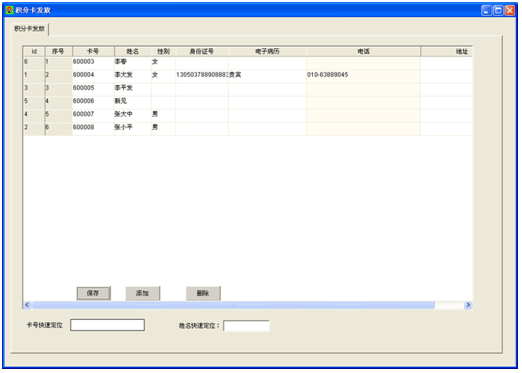Click the horizontal scrollbar left arrow
Viewport: 522px width, 373px height.
(27, 305)
